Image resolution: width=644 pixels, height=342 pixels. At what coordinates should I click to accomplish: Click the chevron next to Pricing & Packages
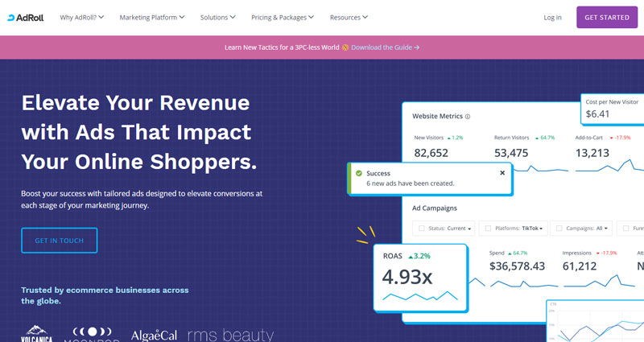pos(312,17)
